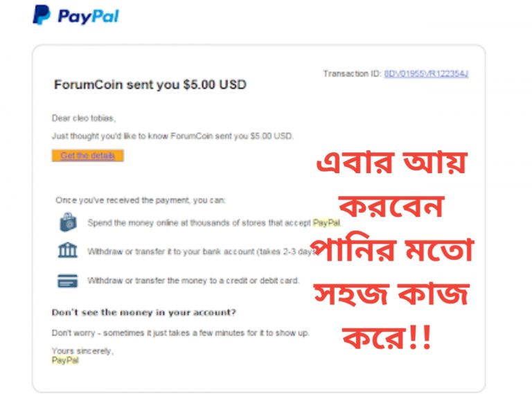Click the red Bengali text 'এবার আয়'
532x410 pixels.
(x=392, y=163)
